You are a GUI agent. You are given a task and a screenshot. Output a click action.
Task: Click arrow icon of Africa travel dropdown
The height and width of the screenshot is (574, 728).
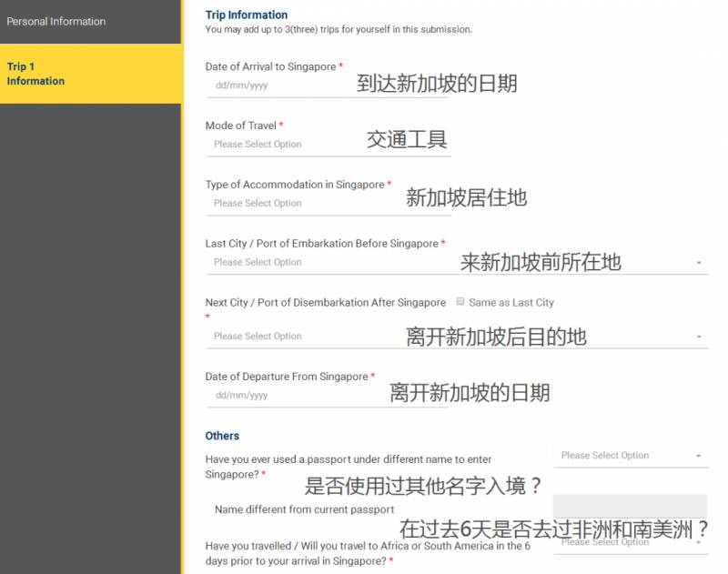click(x=698, y=542)
